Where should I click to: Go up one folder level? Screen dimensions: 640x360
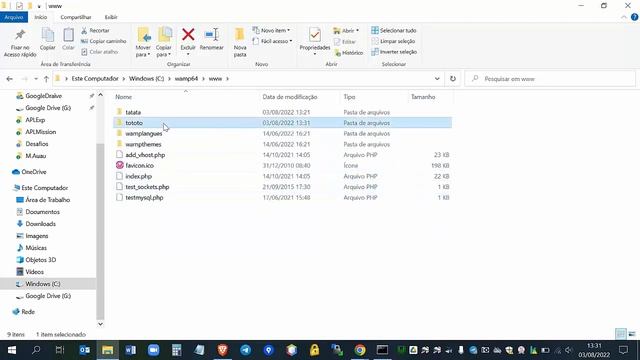click(46, 79)
